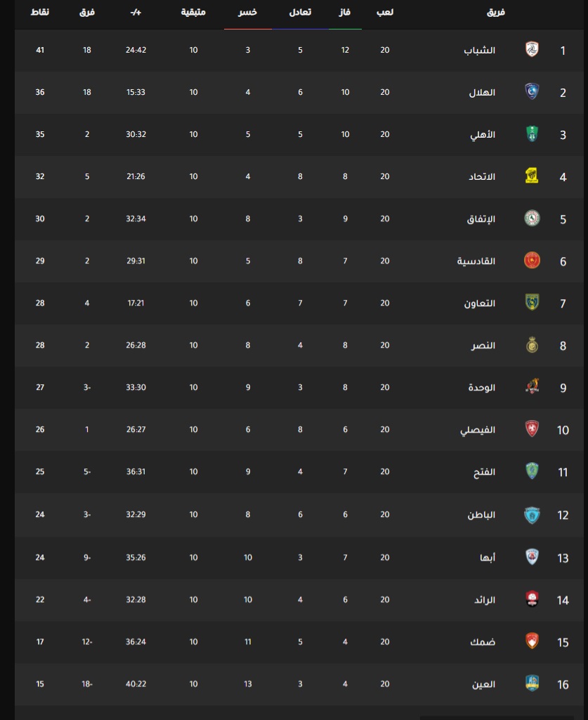Sort table by فاز column header
The width and height of the screenshot is (588, 720).
[345, 13]
